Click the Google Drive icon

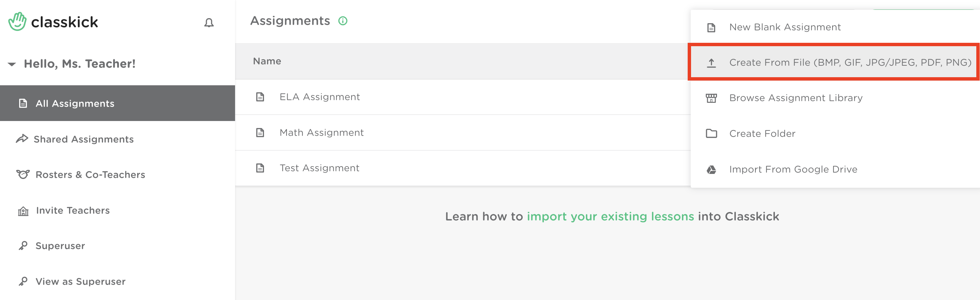tap(711, 170)
